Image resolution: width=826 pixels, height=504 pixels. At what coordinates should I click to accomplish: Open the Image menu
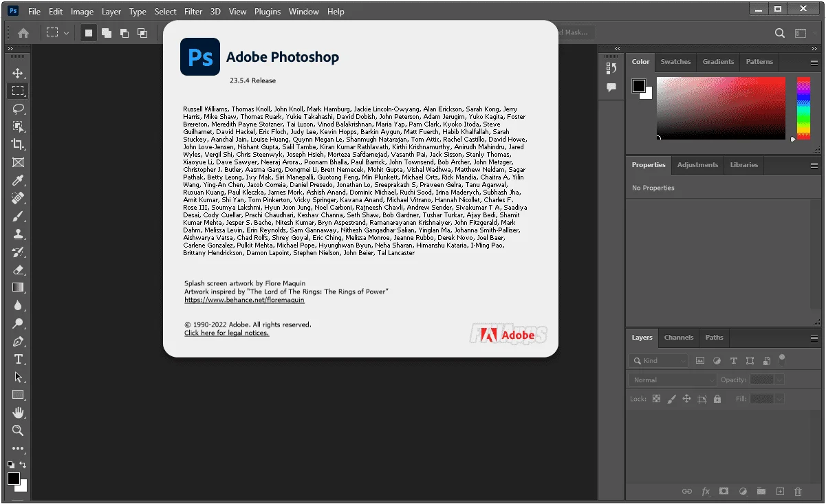pos(82,12)
